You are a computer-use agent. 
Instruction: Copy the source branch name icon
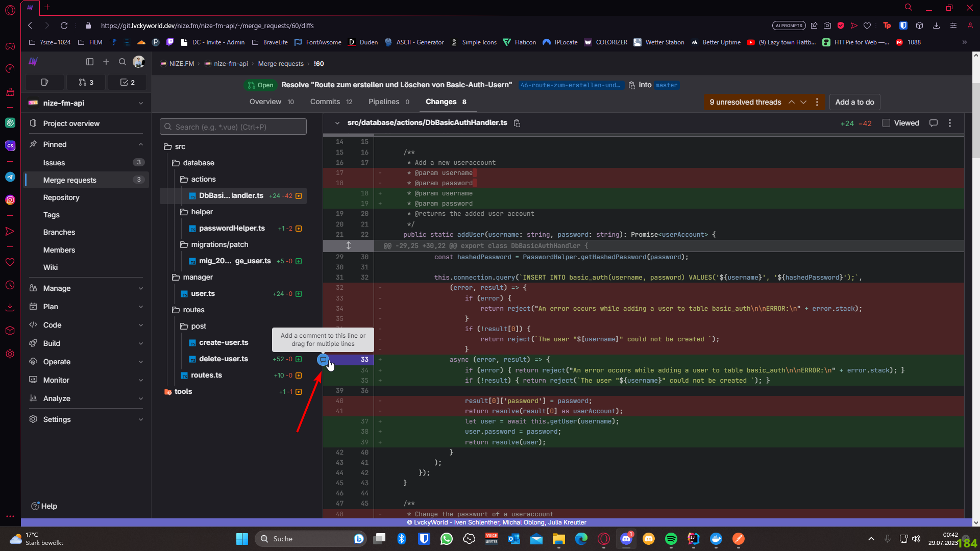point(631,85)
